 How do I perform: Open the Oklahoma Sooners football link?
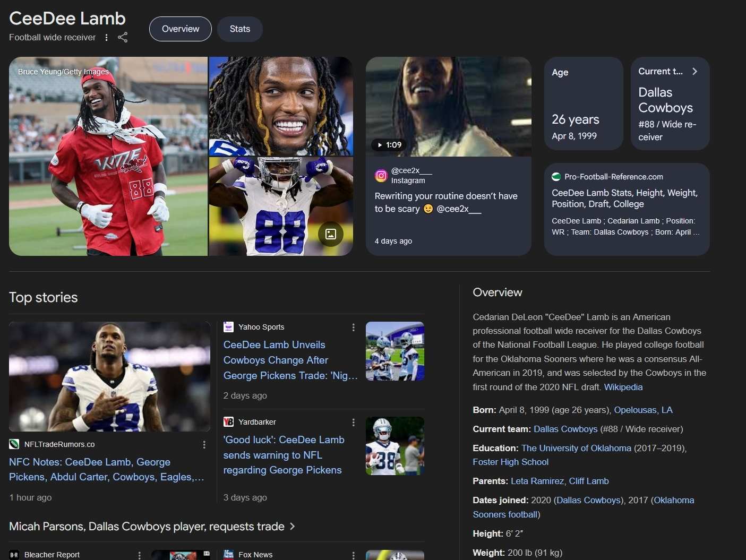coord(584,507)
